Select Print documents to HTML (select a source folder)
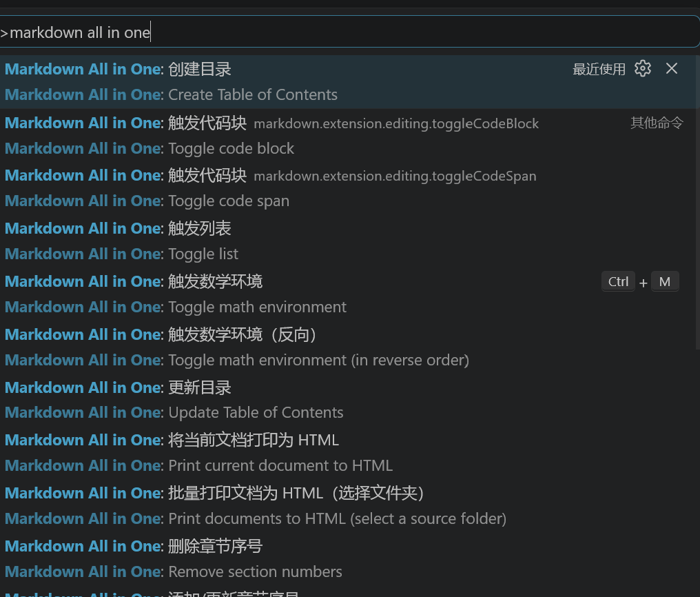This screenshot has width=700, height=597. [256, 519]
